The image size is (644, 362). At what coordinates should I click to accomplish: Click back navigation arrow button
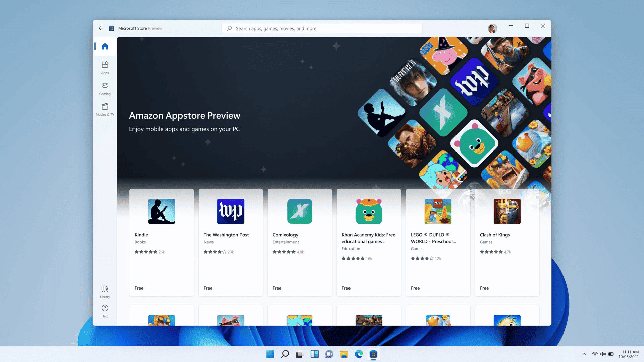[101, 28]
